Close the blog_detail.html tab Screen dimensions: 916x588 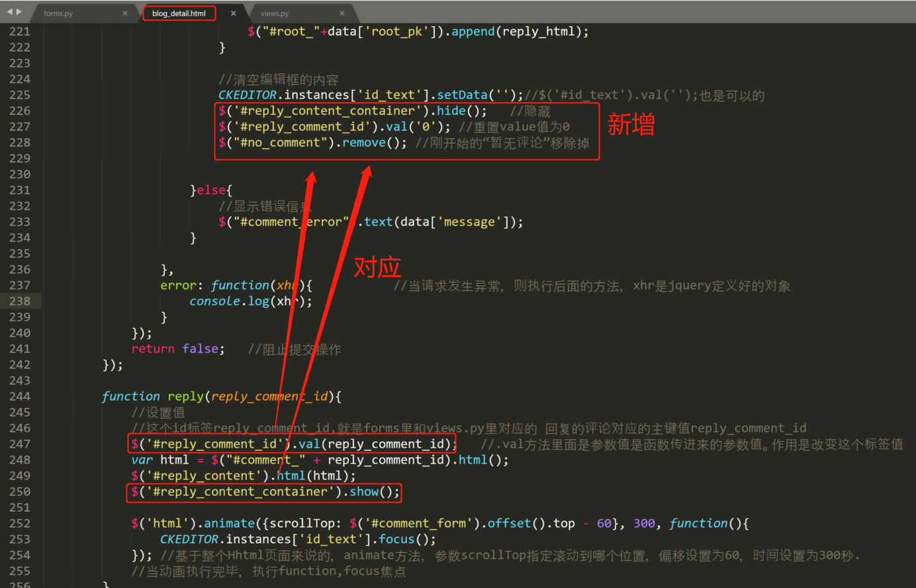pyautogui.click(x=232, y=13)
